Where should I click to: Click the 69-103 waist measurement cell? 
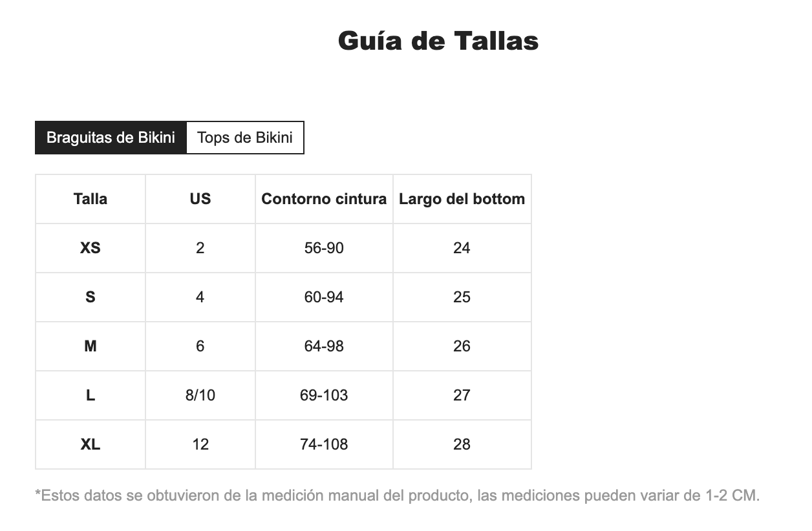tap(324, 395)
